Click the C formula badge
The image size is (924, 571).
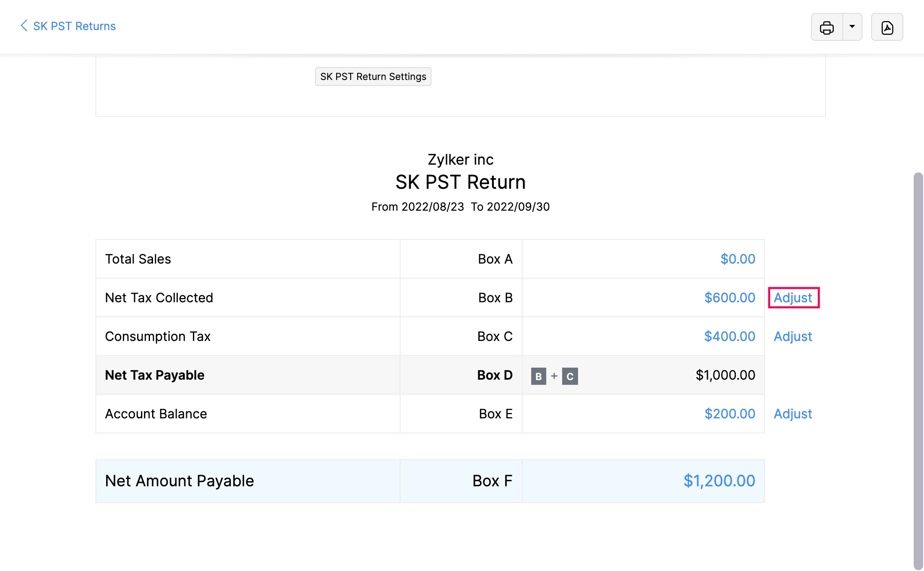pyautogui.click(x=570, y=376)
